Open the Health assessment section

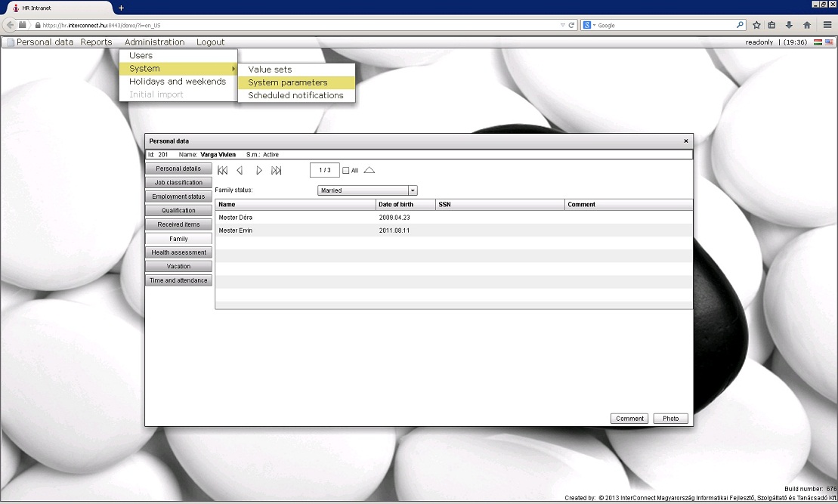click(x=178, y=252)
